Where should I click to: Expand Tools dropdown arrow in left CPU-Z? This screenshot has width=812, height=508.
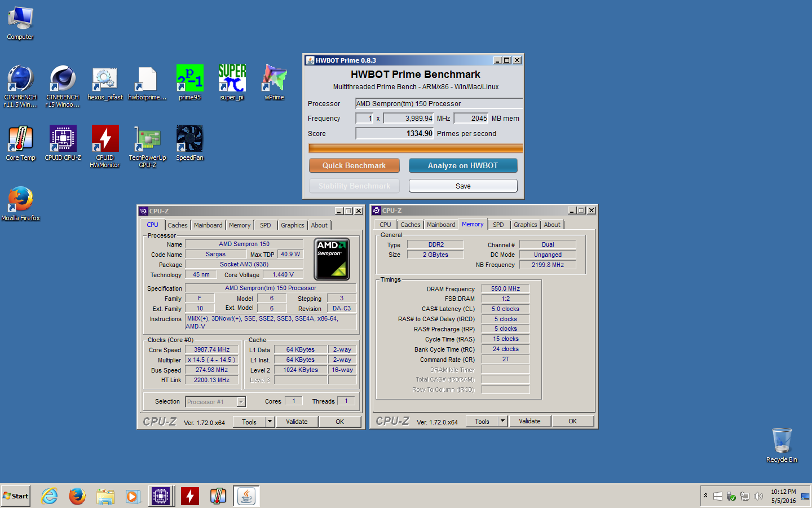point(270,422)
